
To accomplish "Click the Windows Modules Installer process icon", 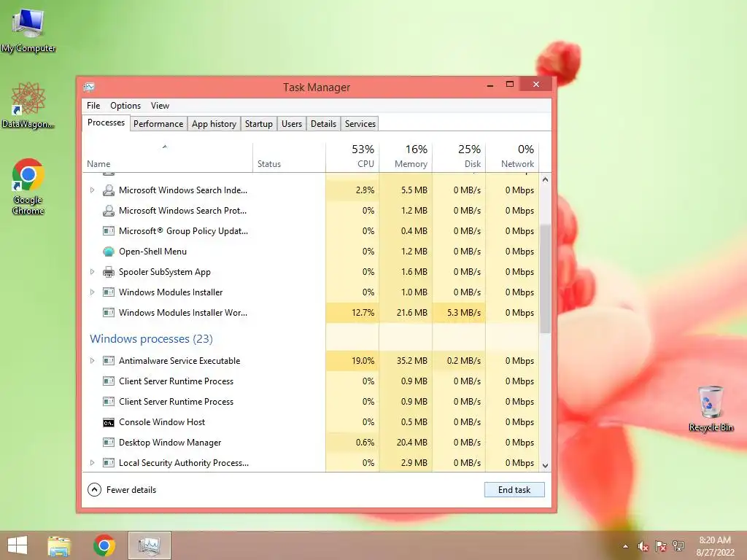I will (x=109, y=292).
